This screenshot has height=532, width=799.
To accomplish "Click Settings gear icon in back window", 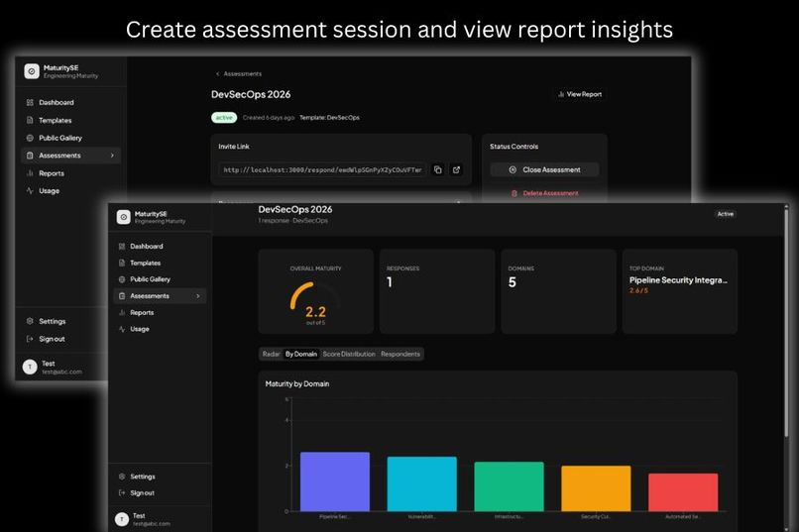I will coord(30,321).
